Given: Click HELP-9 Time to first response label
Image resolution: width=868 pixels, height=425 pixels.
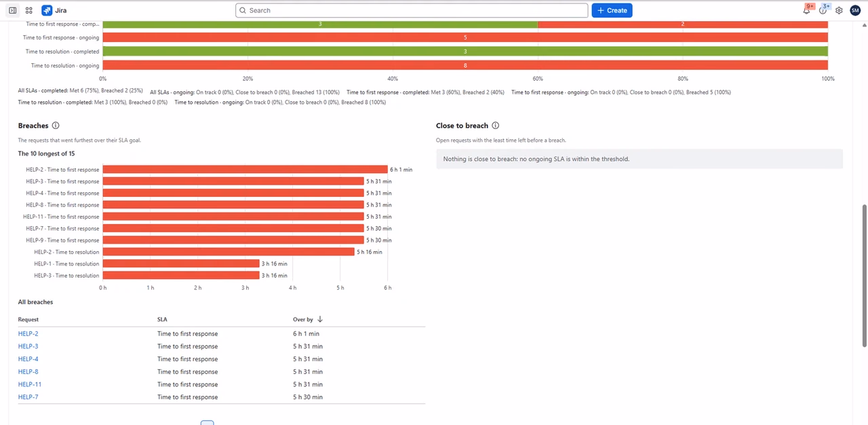Looking at the screenshot, I should (x=62, y=240).
